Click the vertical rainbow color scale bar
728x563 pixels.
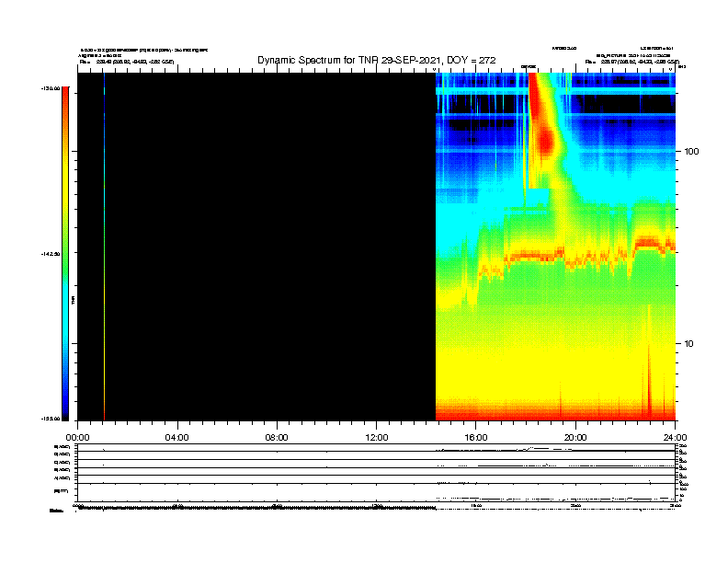click(65, 254)
